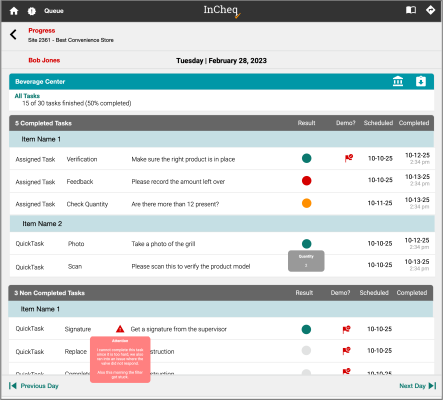Click the red demo flag on Verification row
The height and width of the screenshot is (400, 443).
pyautogui.click(x=349, y=158)
